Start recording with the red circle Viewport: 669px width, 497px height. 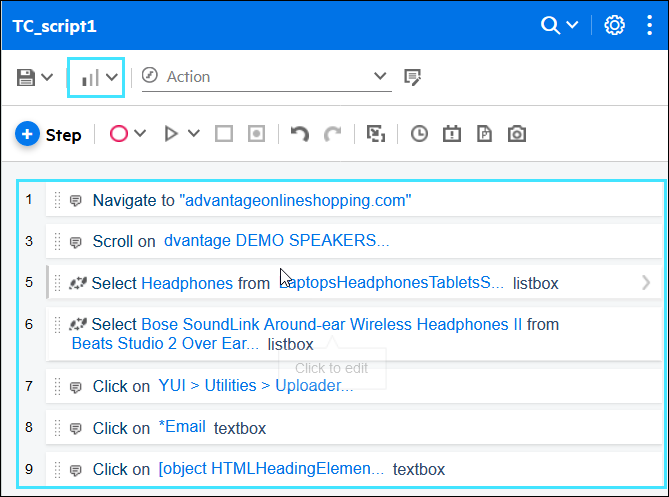(119, 134)
